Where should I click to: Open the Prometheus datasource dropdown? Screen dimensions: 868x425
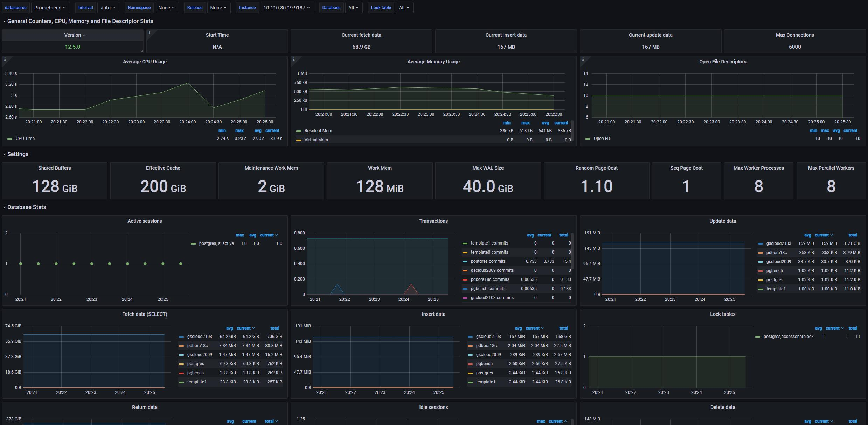50,8
